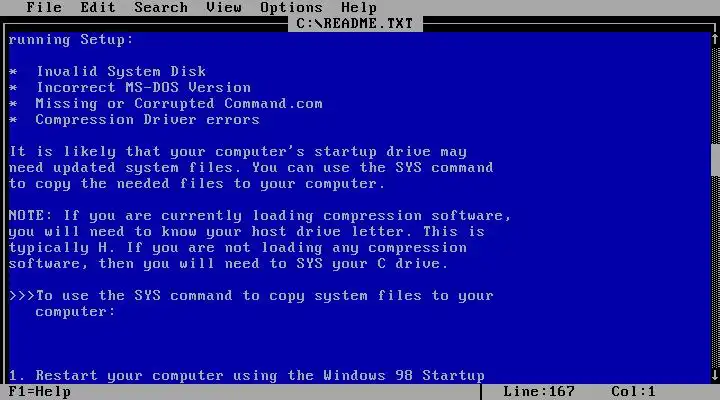Open the File menu
Screen dimensions: 720x400
tap(44, 7)
